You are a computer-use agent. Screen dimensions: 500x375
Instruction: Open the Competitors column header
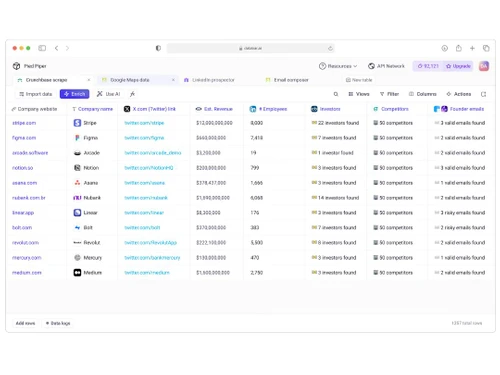[x=390, y=109]
